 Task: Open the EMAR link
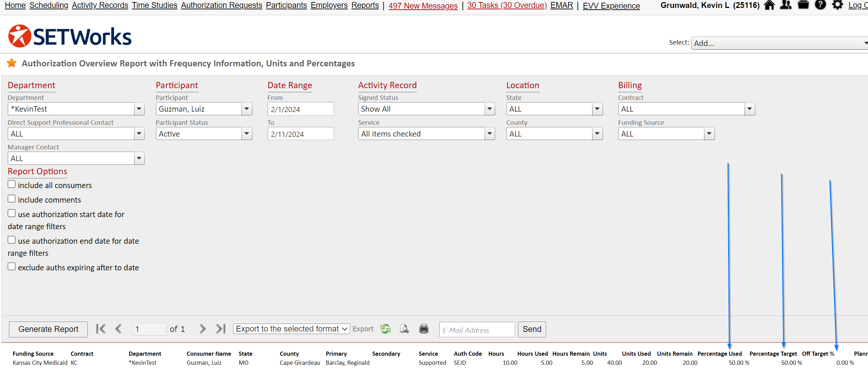562,5
